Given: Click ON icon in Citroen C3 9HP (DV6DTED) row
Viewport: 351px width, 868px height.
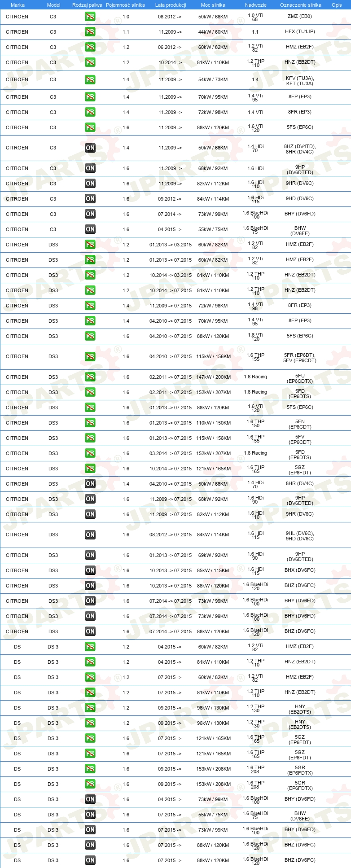Looking at the screenshot, I should [90, 168].
